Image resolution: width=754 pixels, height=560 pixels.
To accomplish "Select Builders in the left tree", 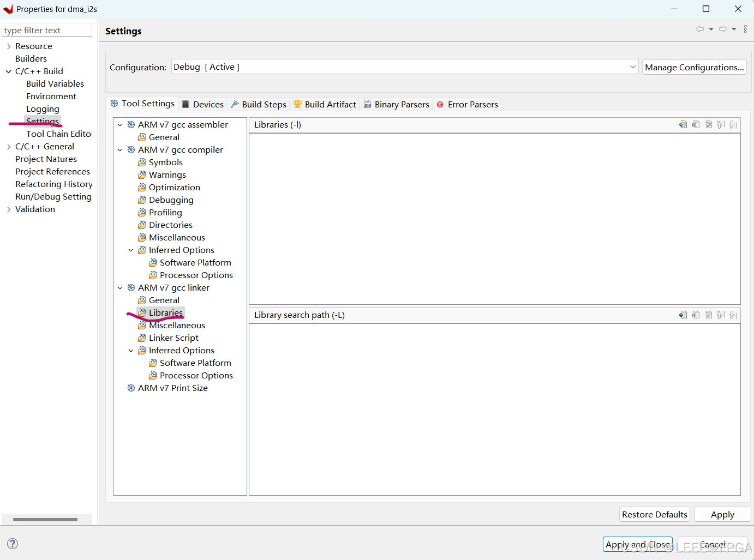I will point(31,59).
